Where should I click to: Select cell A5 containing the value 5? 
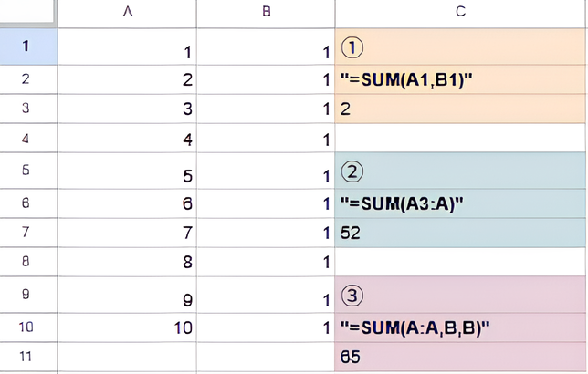[127, 173]
